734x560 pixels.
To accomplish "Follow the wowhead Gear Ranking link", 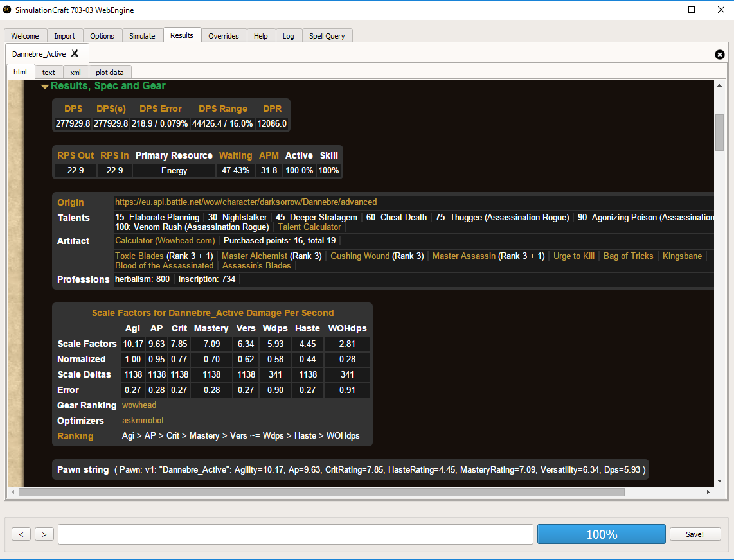I will pos(139,405).
